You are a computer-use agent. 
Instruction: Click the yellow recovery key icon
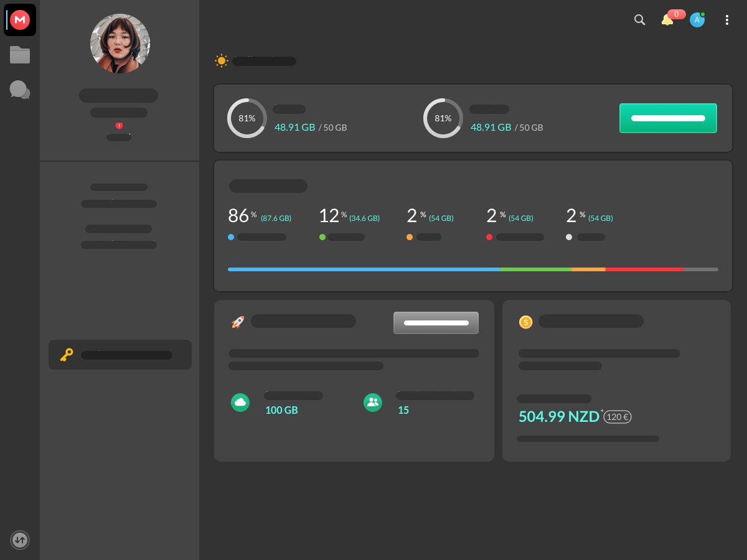click(67, 355)
